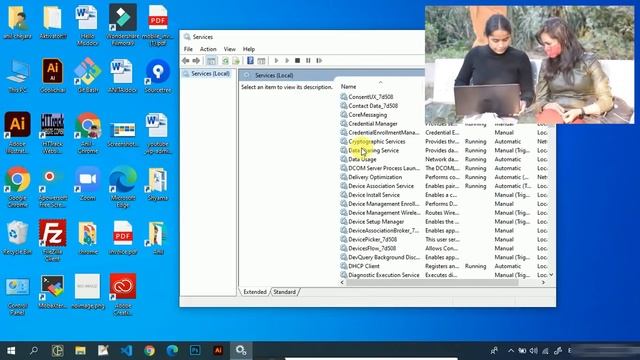Click the Adobe Creative Cloud desktop icon
The image size is (640, 360).
(122, 295)
